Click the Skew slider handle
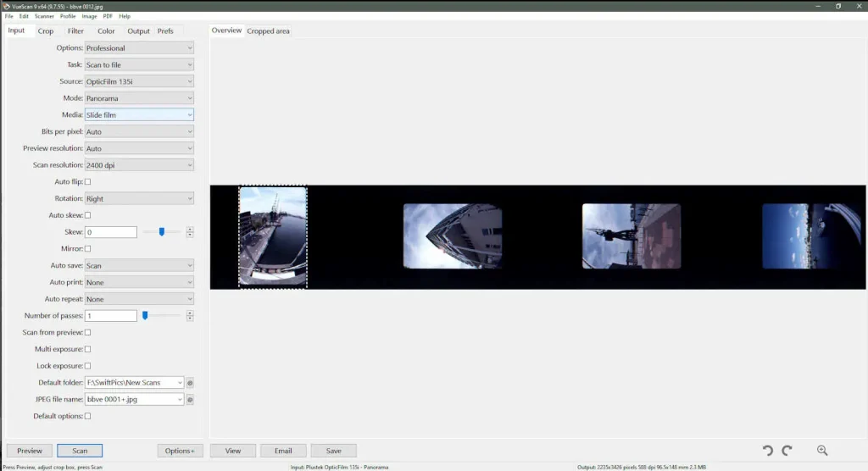The image size is (868, 471). [x=162, y=232]
